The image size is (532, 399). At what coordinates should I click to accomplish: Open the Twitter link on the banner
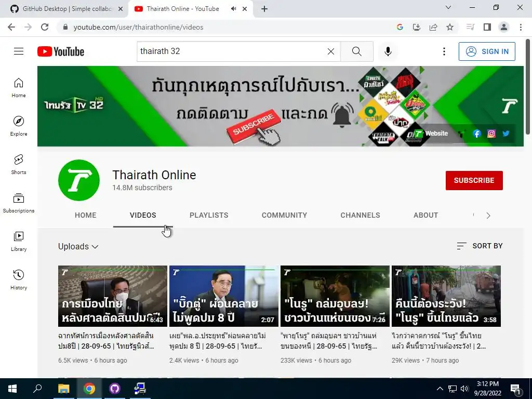(506, 134)
